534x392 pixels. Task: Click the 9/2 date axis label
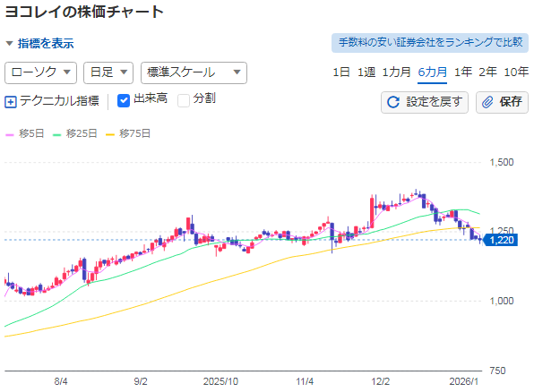[141, 381]
